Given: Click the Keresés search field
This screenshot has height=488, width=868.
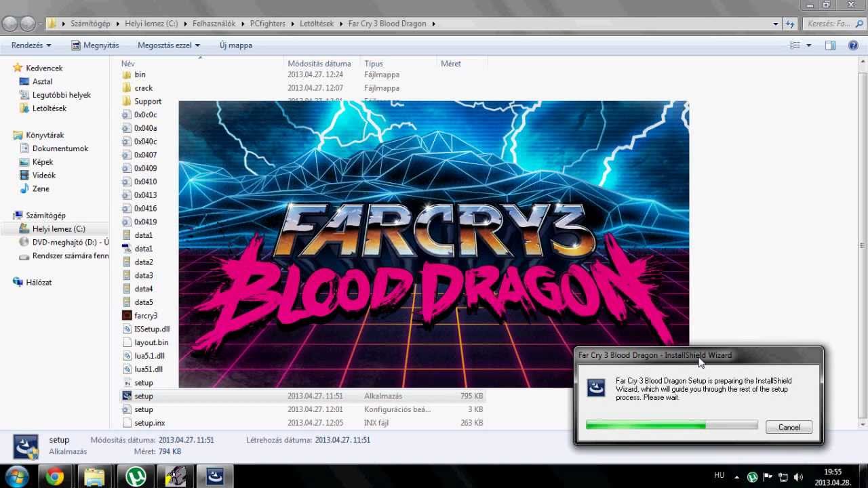Looking at the screenshot, I should pyautogui.click(x=834, y=24).
